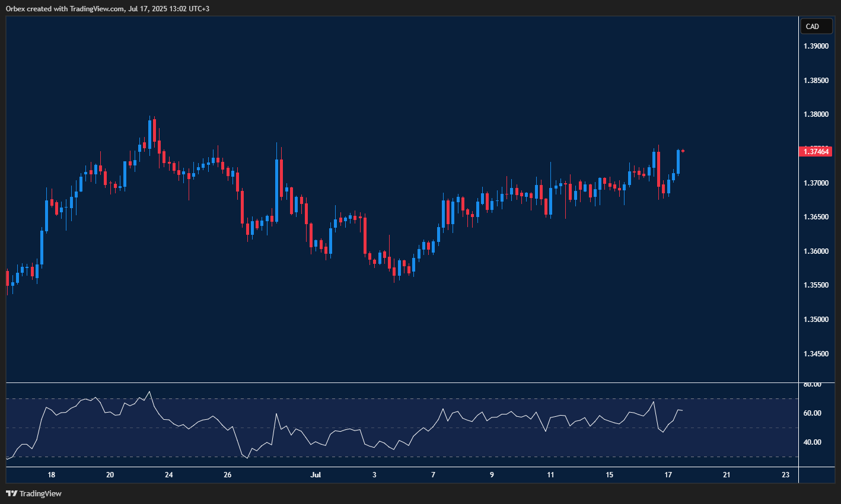The width and height of the screenshot is (841, 504).
Task: Click the latest small red candle
Action: coord(683,151)
